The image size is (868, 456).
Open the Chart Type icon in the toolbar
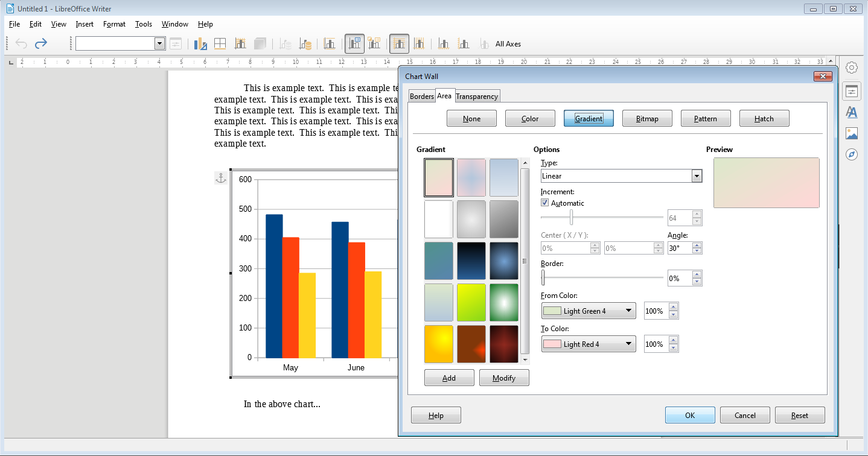click(200, 43)
